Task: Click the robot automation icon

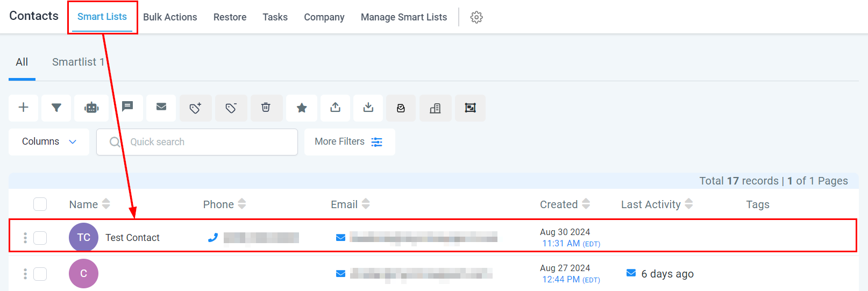Action: [91, 108]
